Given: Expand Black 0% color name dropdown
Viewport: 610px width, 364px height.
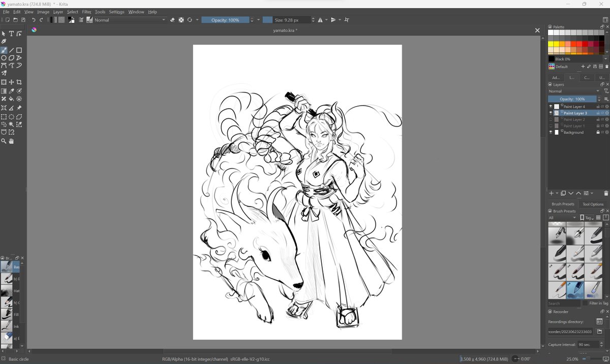Looking at the screenshot, I should tap(605, 59).
